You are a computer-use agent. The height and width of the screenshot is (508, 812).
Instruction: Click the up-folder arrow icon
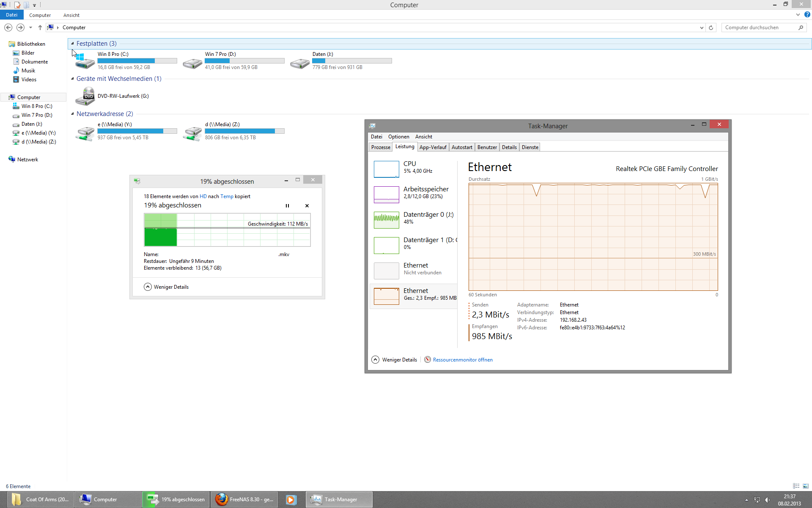(x=40, y=28)
